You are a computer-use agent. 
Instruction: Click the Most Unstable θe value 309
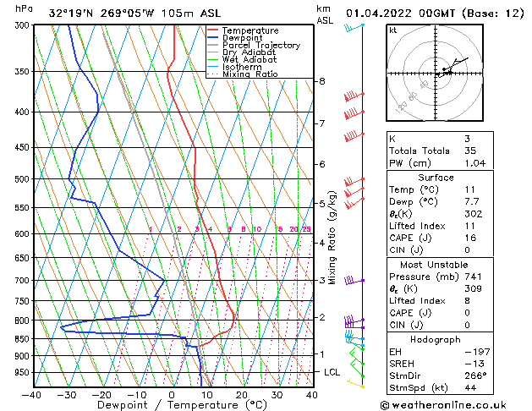474,288
